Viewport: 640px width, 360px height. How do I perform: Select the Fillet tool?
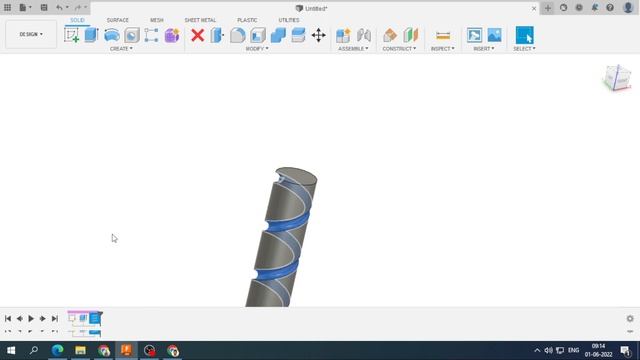pyautogui.click(x=238, y=35)
